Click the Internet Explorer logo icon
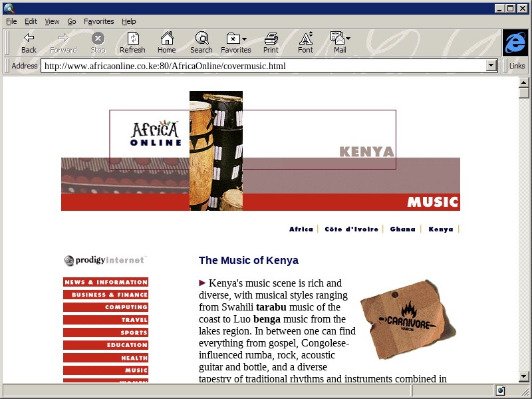Viewport: 532px width, 399px height. (x=515, y=43)
